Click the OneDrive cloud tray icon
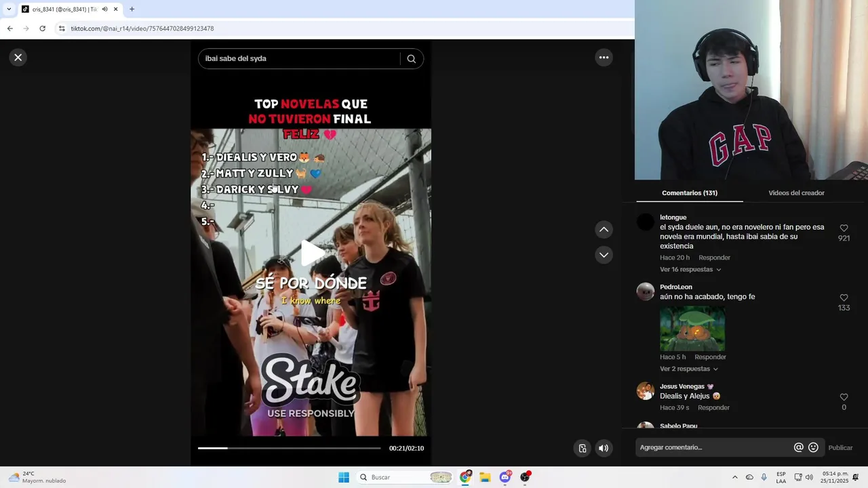The width and height of the screenshot is (868, 488). [x=749, y=477]
